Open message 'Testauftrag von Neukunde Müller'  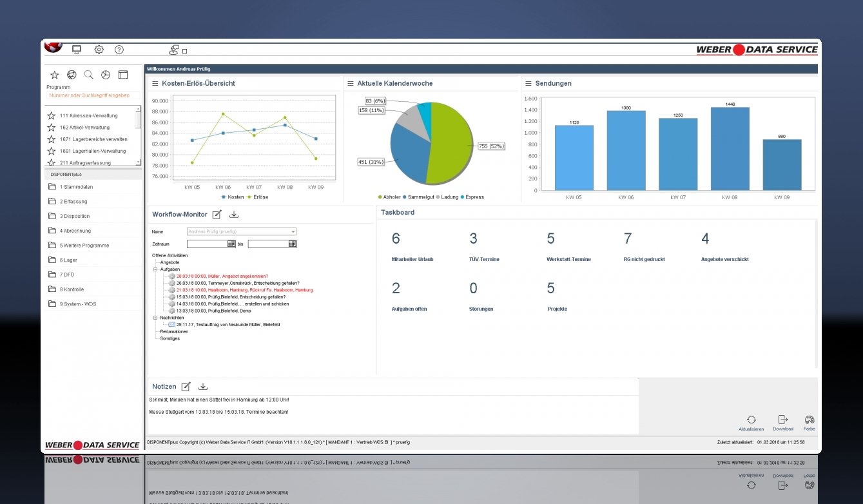[228, 325]
